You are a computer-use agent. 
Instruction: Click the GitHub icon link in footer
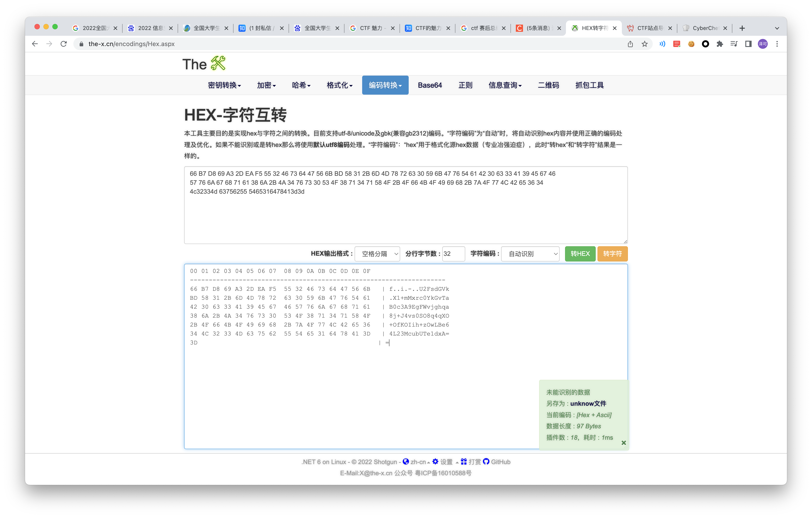pyautogui.click(x=486, y=461)
